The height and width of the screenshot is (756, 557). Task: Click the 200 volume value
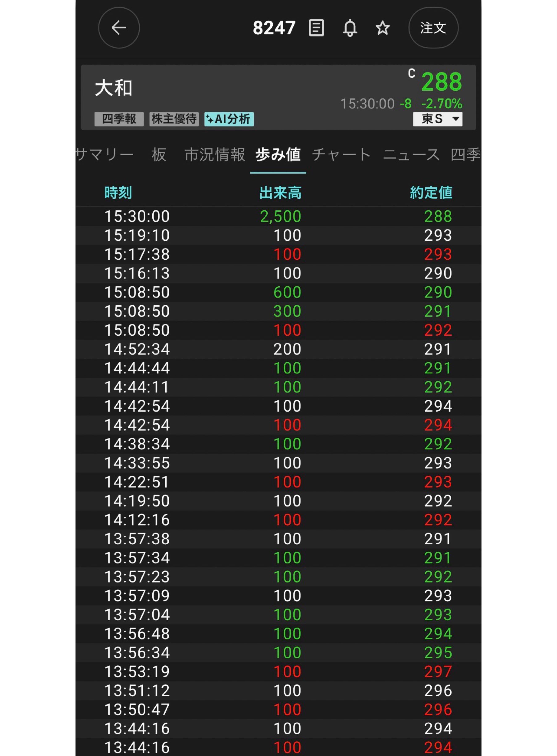click(287, 349)
